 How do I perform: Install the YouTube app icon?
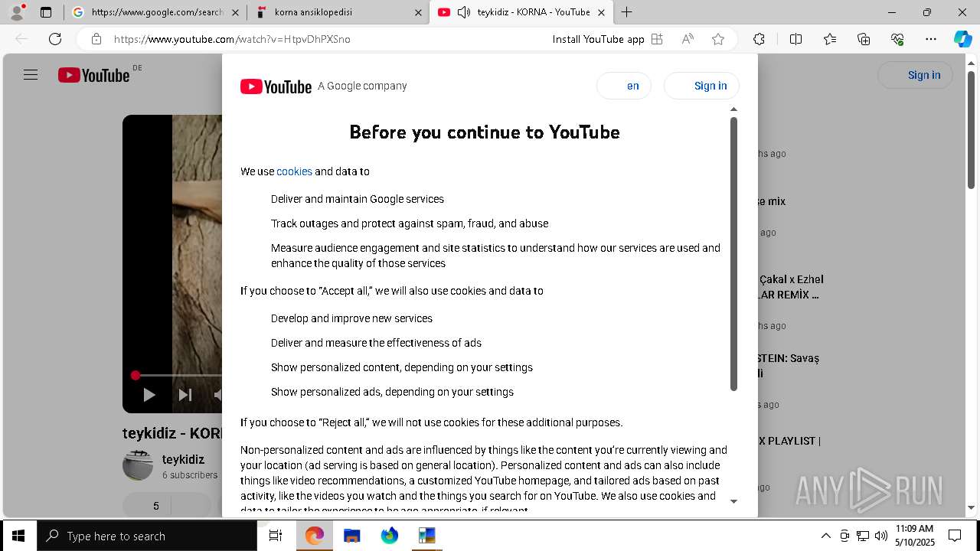pos(657,39)
